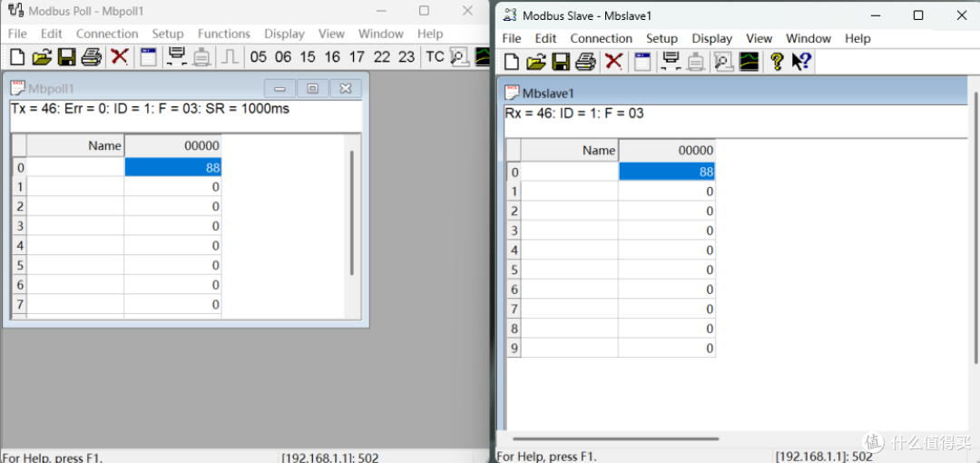Open Read/Write Definition window icon in Modbus Poll
980x463 pixels.
coord(148,57)
